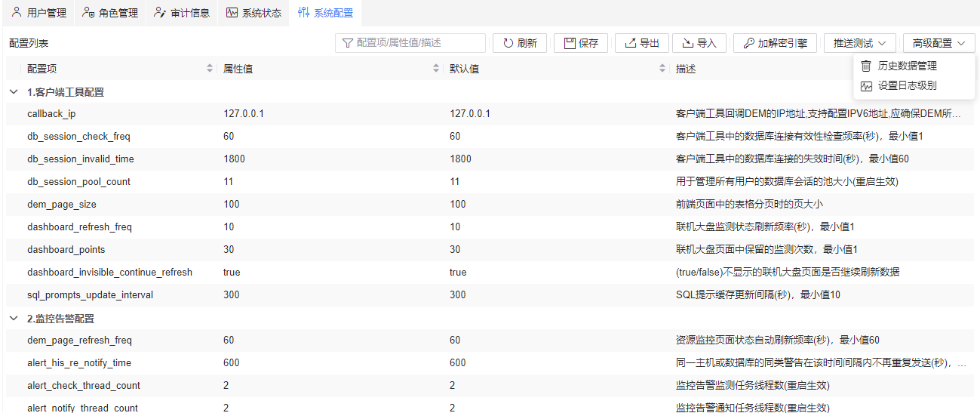This screenshot has height=413, width=980.
Task: Click the 属性值 cell of callback_ip
Action: [244, 114]
